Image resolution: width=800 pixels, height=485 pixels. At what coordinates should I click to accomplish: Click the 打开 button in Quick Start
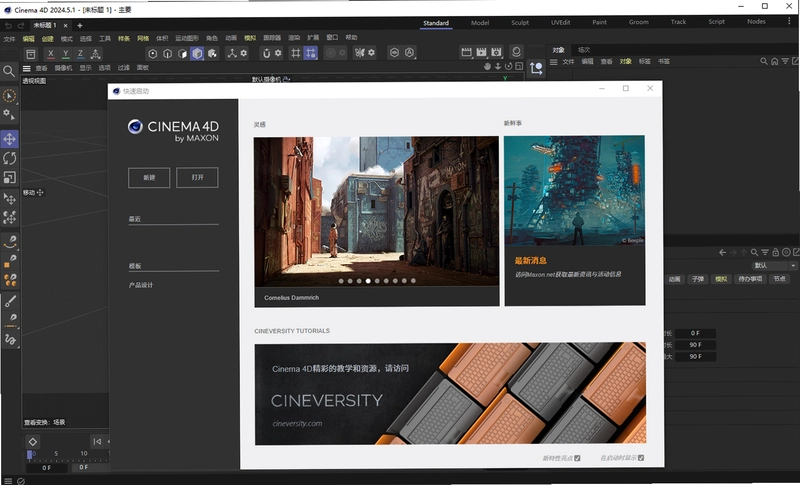pyautogui.click(x=197, y=177)
